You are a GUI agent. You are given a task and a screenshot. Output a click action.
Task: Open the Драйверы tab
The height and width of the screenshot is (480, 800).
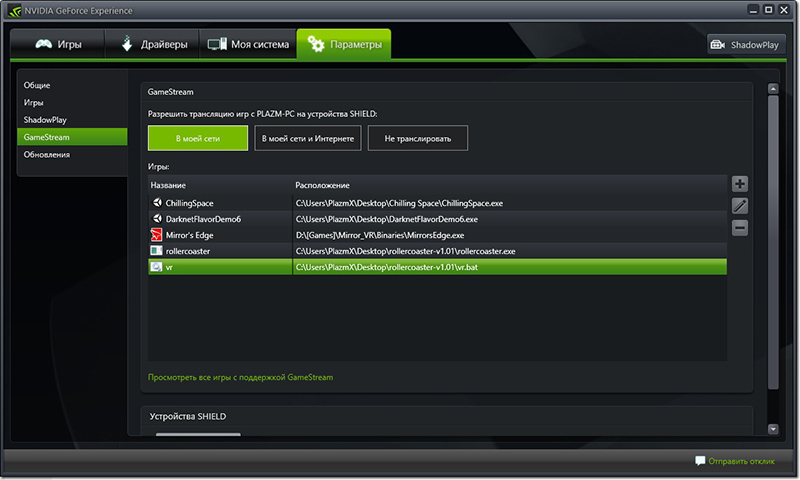click(x=152, y=44)
